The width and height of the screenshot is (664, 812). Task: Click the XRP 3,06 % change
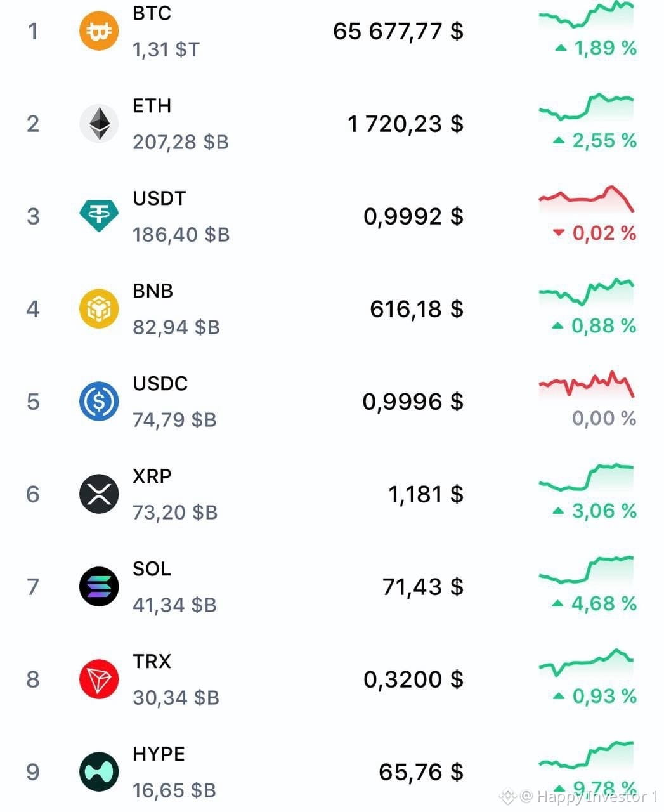coord(594,511)
